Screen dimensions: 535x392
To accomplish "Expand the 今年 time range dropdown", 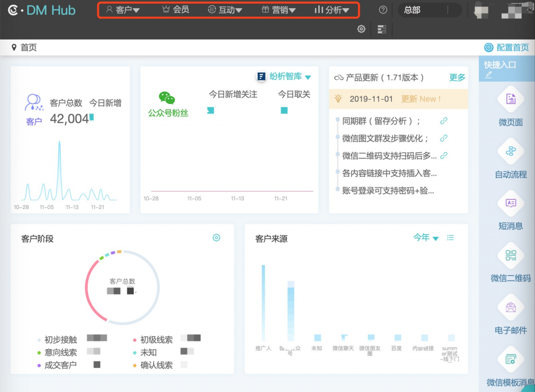I will [426, 238].
